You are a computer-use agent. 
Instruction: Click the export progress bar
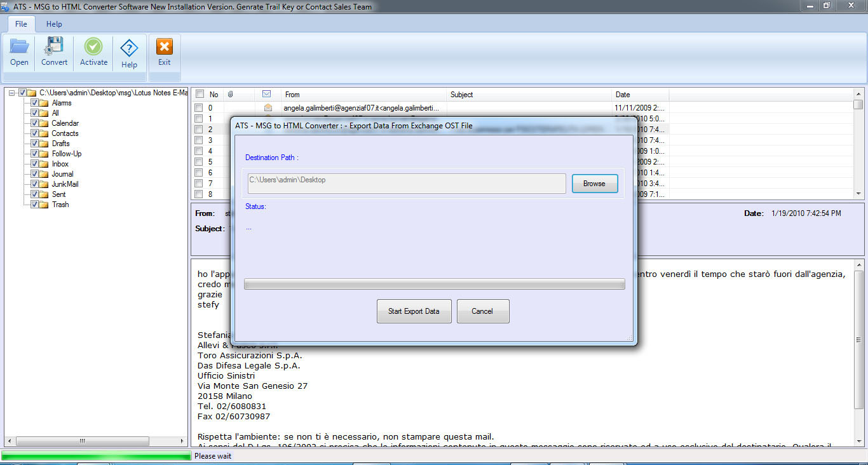pyautogui.click(x=435, y=284)
